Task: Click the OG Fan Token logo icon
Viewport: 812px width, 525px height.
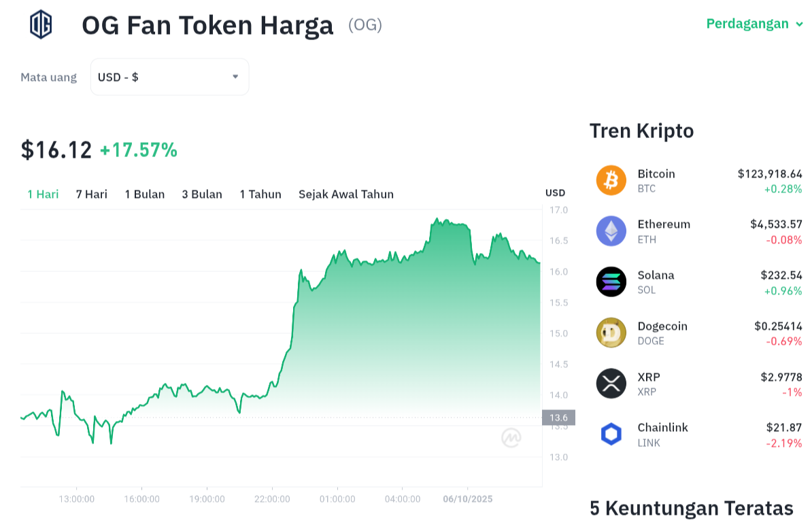Action: (41, 24)
